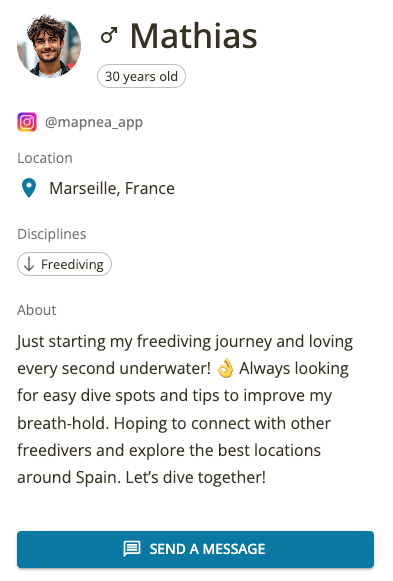Viewport: 393px width, 581px height.
Task: Open the @mapnea_app Instagram handle
Action: click(x=94, y=122)
